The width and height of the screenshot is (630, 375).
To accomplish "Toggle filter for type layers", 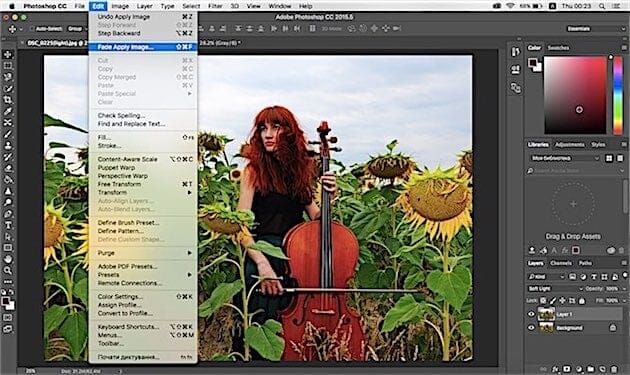I will click(594, 277).
